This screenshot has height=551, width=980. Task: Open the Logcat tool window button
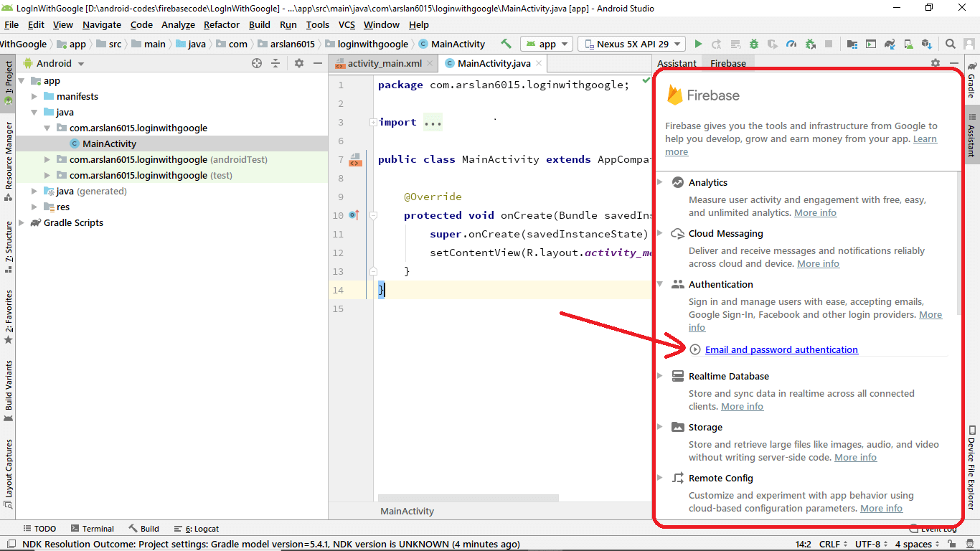[196, 529]
